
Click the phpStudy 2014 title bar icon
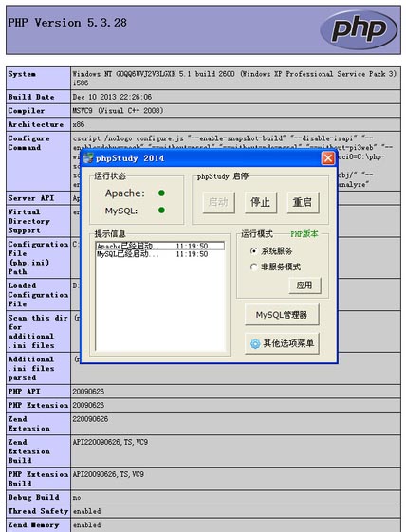point(88,158)
